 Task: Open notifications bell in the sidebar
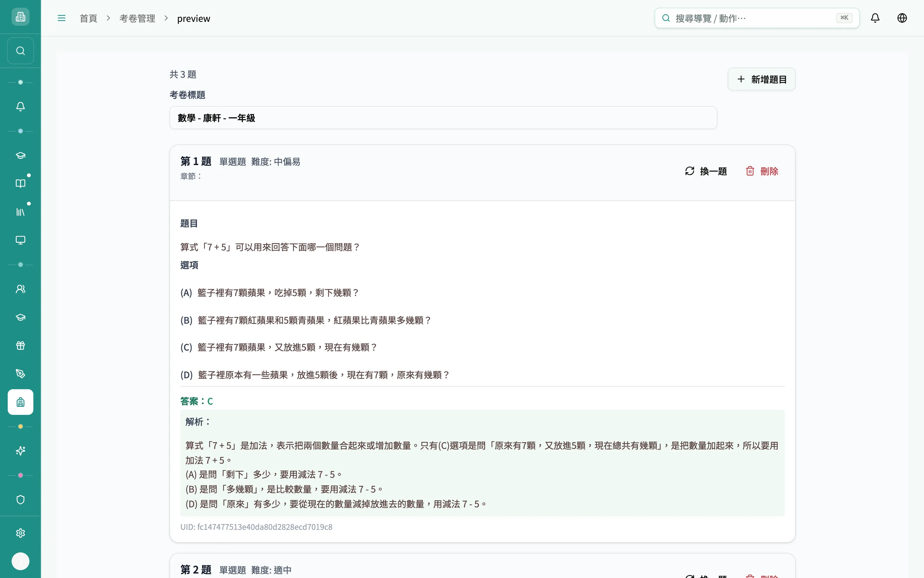[x=20, y=106]
